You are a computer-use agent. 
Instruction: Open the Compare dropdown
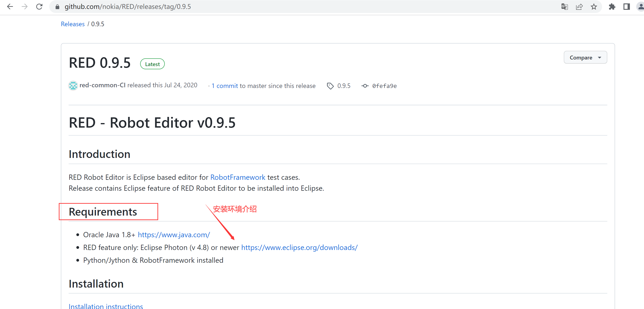tap(585, 57)
